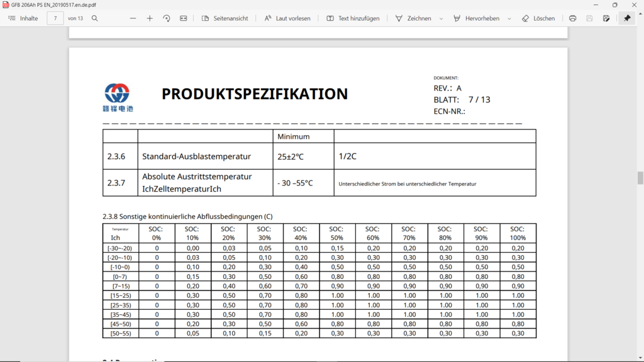Image resolution: width=644 pixels, height=362 pixels.
Task: Click the 'DOKUMENT:' label
Action: pyautogui.click(x=446, y=77)
